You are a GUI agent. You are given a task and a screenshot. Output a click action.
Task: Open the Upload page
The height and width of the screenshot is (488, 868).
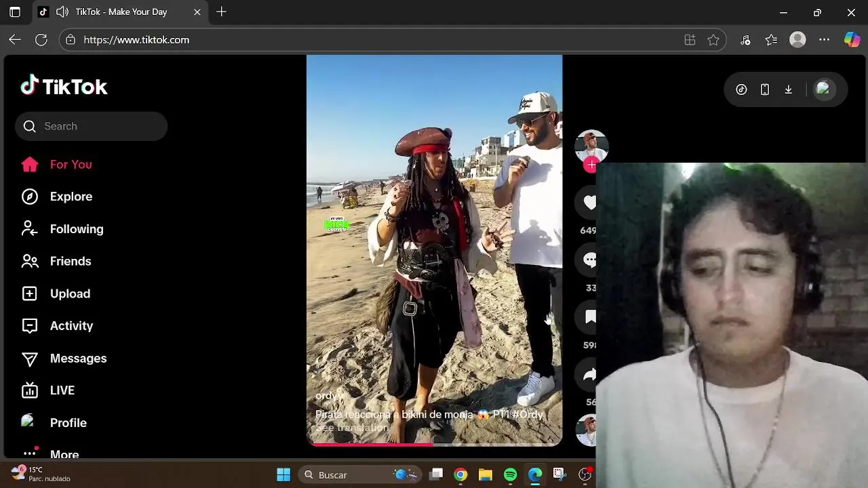56,293
